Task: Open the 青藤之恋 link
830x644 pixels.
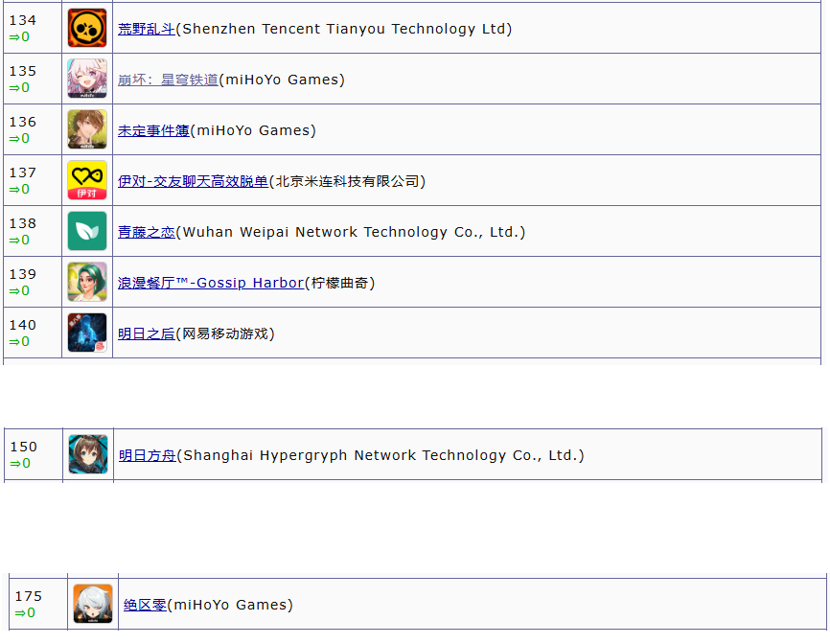Action: click(x=146, y=232)
